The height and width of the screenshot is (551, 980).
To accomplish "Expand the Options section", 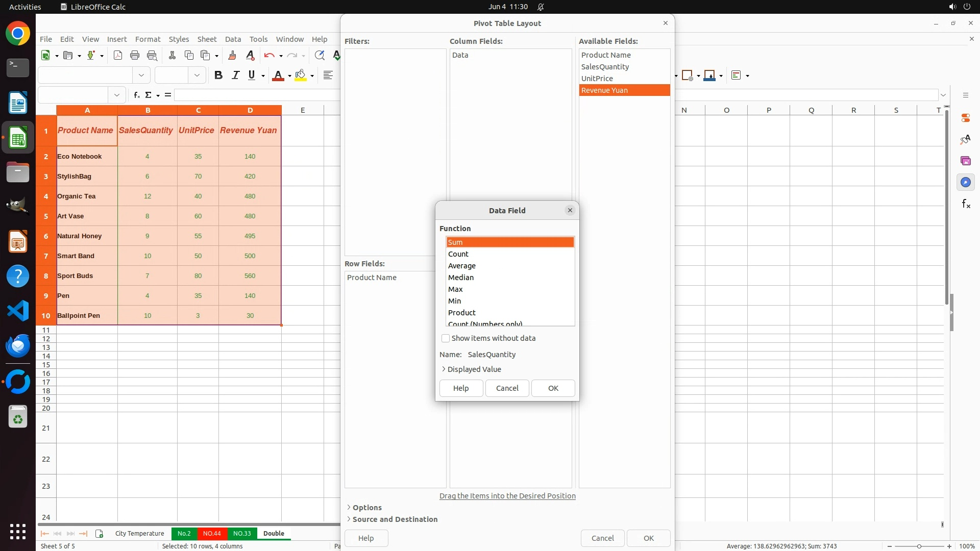I will 366,508.
